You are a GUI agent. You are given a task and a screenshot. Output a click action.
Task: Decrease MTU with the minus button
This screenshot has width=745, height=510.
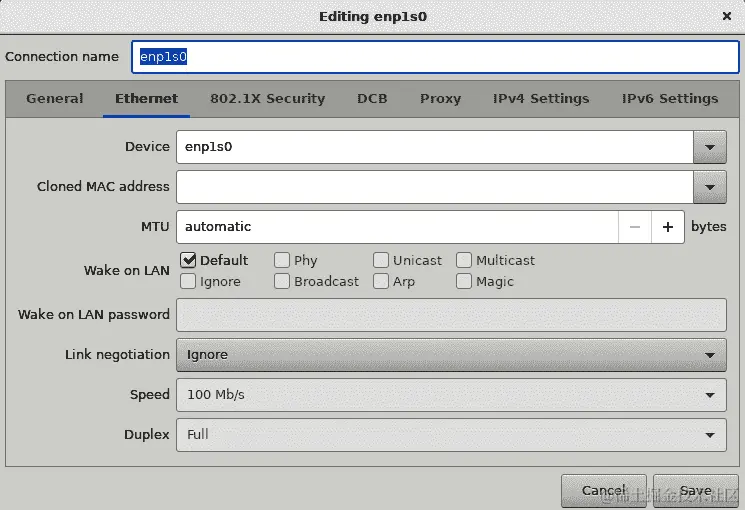coord(635,227)
